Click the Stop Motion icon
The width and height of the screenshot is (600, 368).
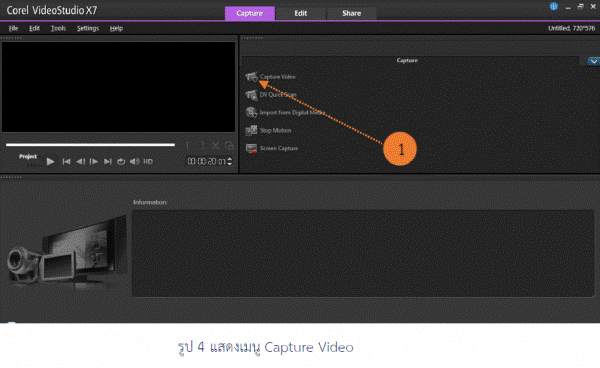[x=251, y=130]
